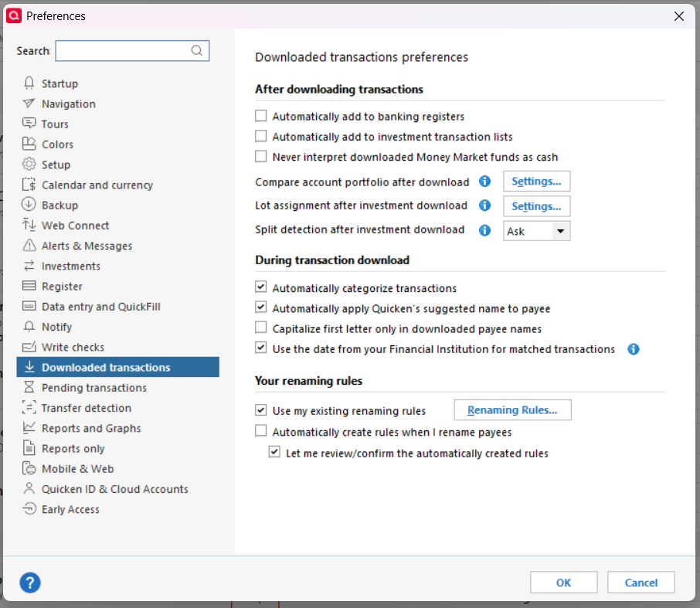This screenshot has width=700, height=608.
Task: Enable Automatically add to banking registers
Action: (260, 116)
